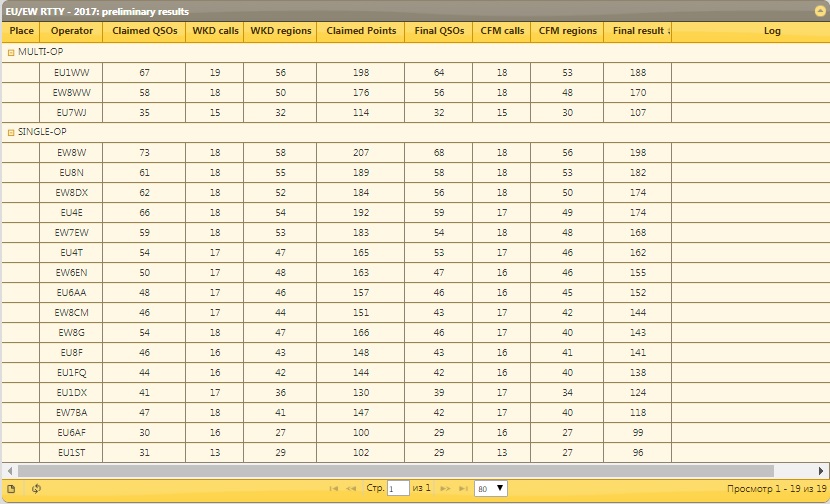Collapse the MULTI-OP group
This screenshot has height=504, width=830.
11,52
